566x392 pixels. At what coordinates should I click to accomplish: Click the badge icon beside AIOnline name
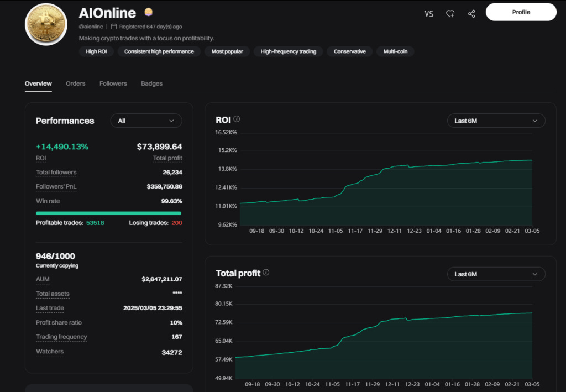point(148,12)
